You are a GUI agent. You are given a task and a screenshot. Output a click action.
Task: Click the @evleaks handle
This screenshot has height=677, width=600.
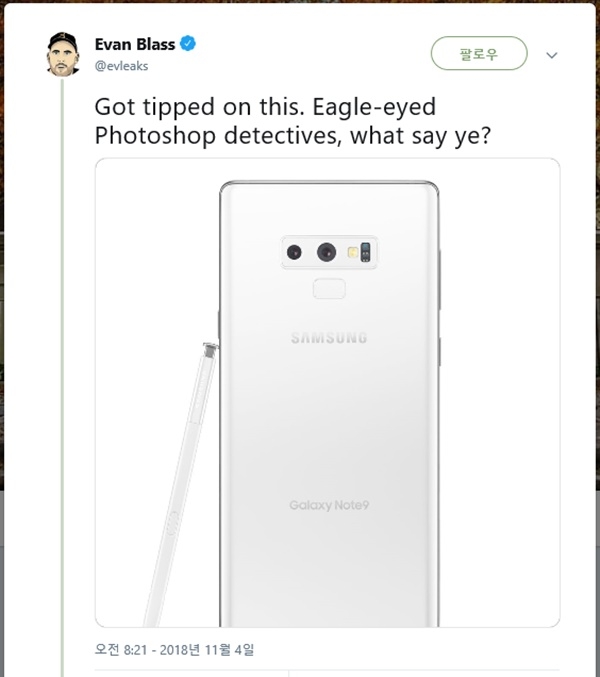coord(121,65)
